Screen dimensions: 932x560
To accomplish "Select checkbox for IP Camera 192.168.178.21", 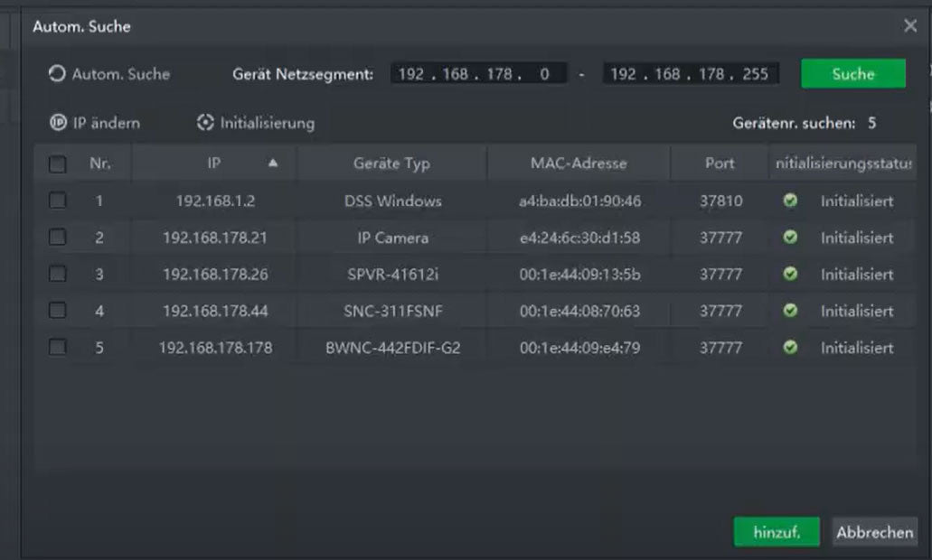I will (58, 238).
